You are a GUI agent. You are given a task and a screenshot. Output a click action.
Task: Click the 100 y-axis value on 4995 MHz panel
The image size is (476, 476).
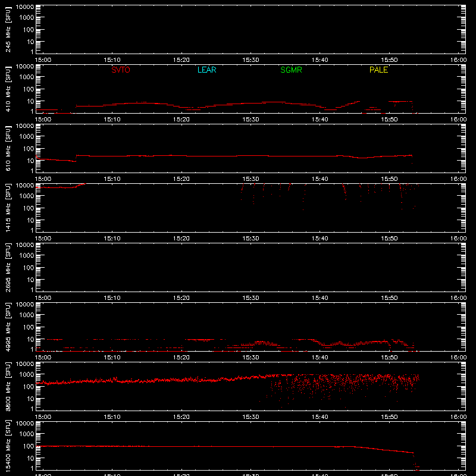coord(29,327)
